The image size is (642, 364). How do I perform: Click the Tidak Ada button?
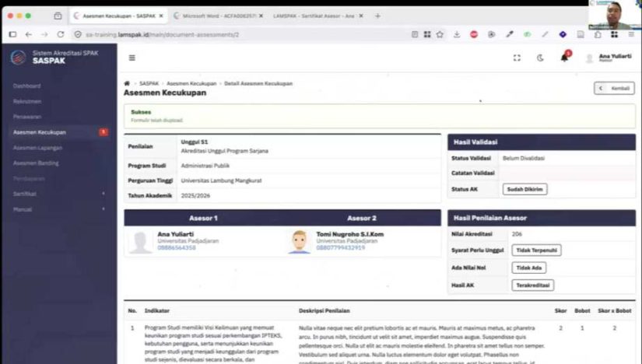tap(528, 268)
